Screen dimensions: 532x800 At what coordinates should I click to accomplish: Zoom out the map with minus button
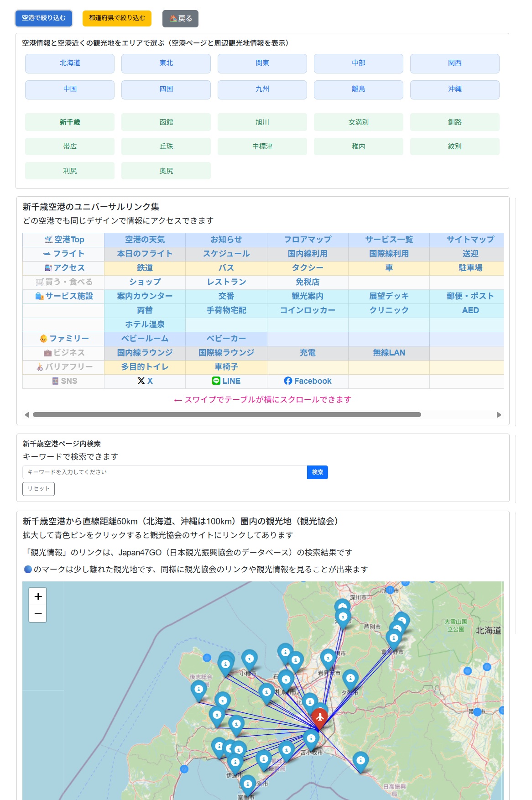(38, 614)
